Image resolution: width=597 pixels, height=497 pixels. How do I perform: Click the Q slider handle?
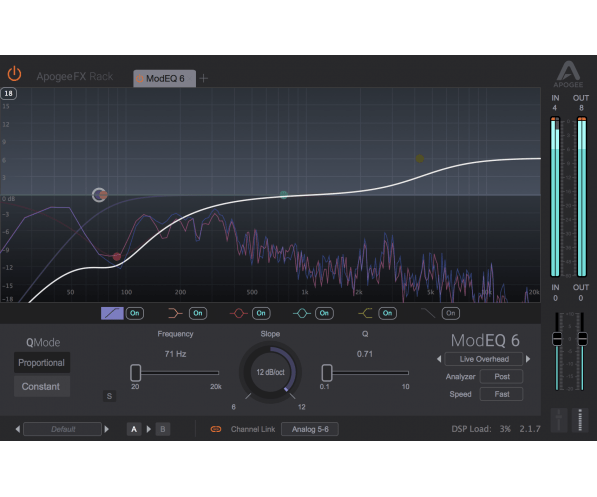[327, 373]
